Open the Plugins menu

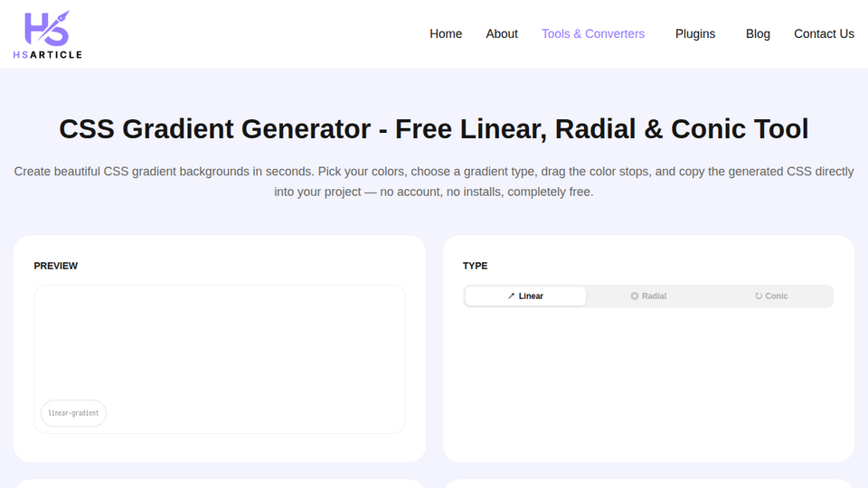coord(694,33)
